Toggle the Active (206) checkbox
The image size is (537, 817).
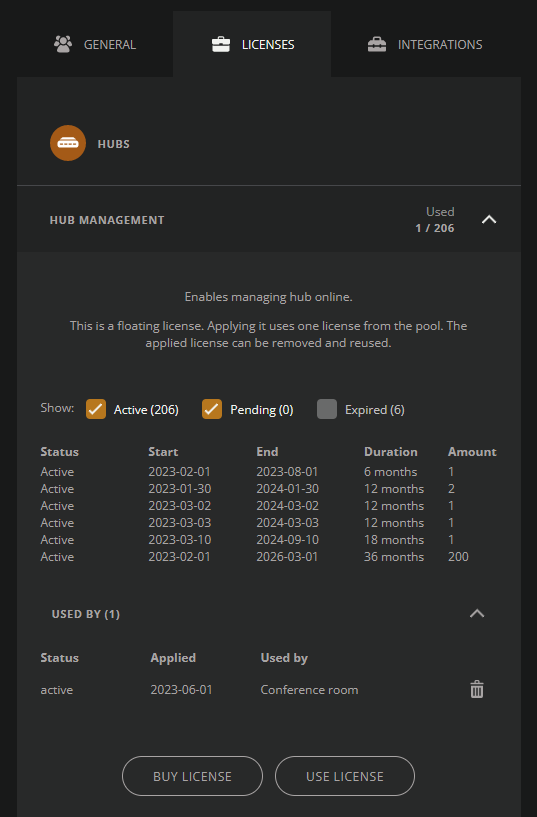click(x=96, y=409)
